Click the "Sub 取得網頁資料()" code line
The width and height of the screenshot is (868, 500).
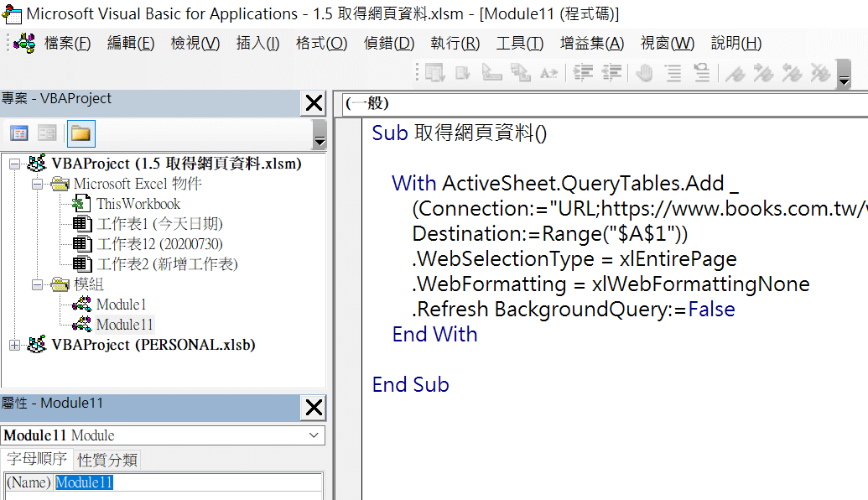(x=459, y=133)
